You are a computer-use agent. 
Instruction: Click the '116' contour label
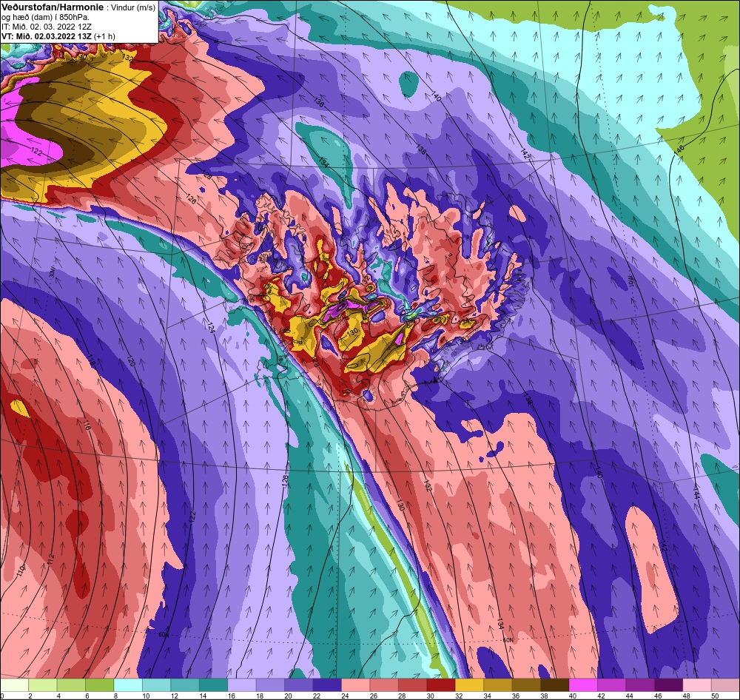coord(87,423)
